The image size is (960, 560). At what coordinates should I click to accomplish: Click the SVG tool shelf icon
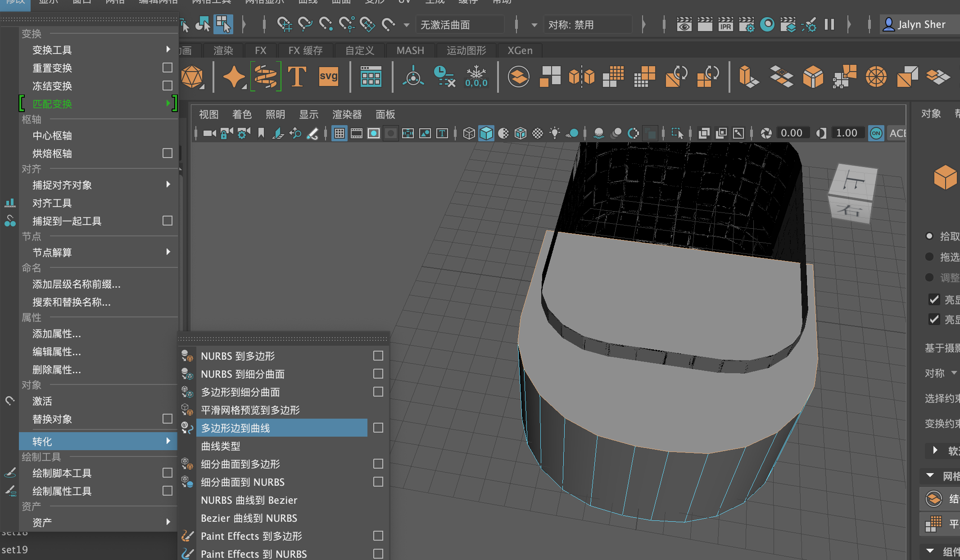pos(328,77)
